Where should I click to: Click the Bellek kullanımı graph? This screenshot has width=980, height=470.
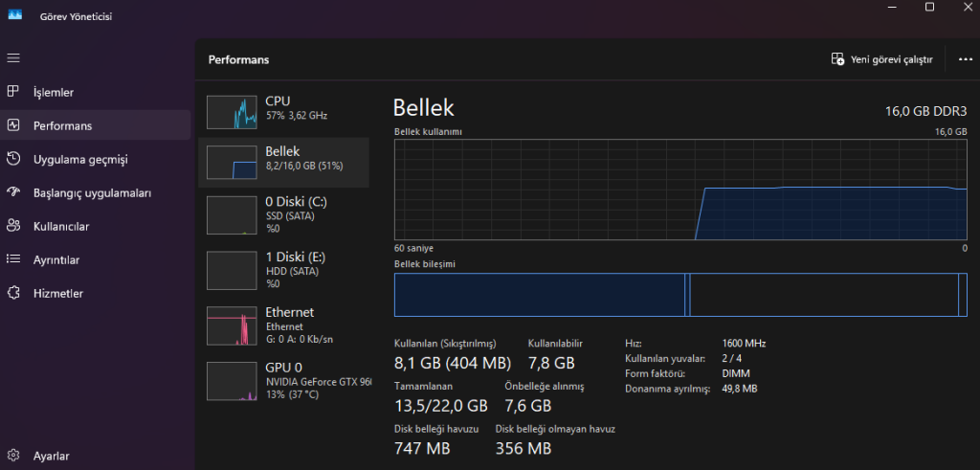click(680, 190)
